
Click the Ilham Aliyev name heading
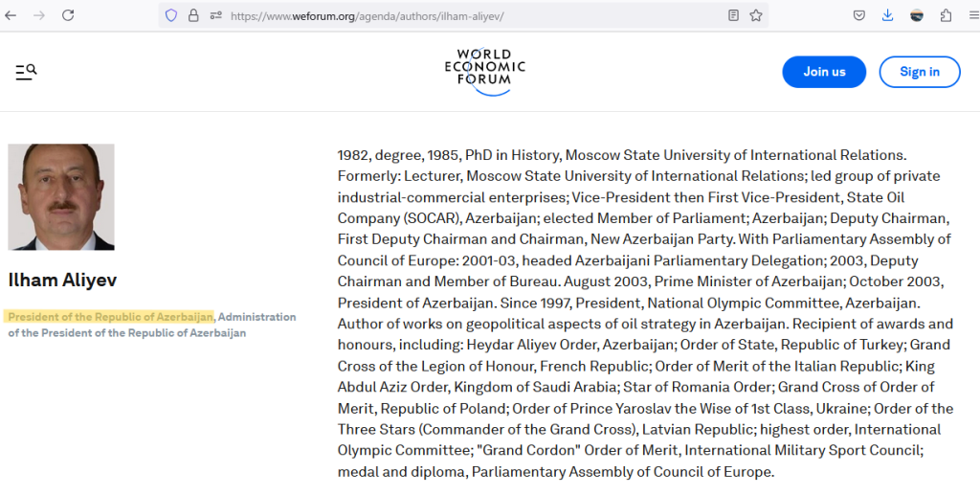click(x=62, y=281)
